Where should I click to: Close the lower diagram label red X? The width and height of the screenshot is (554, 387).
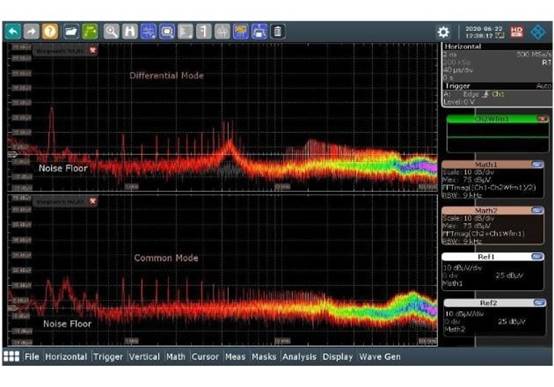click(93, 201)
